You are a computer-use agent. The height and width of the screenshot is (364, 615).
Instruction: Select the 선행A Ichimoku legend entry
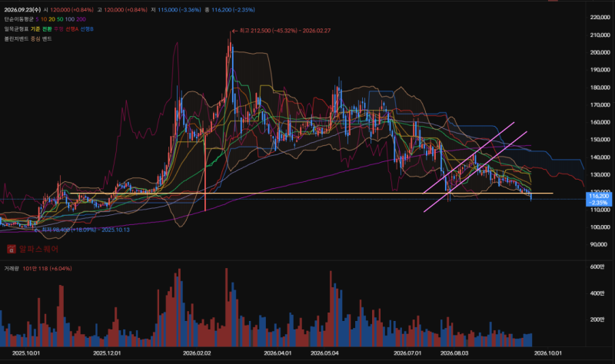click(71, 29)
